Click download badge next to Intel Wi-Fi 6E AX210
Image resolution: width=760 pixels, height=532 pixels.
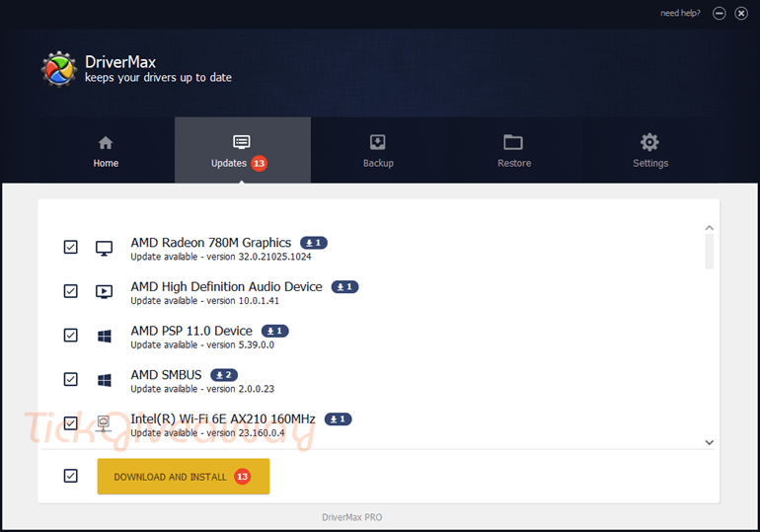click(338, 419)
